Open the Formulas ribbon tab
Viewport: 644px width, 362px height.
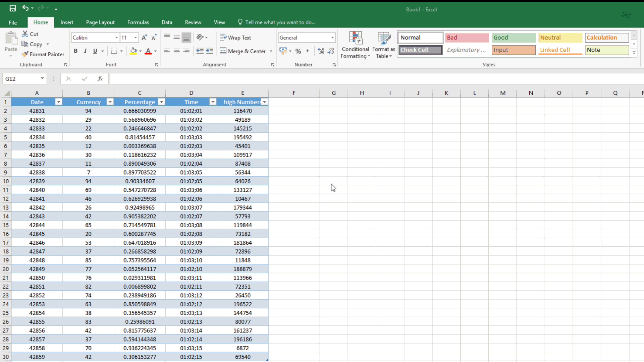click(138, 22)
